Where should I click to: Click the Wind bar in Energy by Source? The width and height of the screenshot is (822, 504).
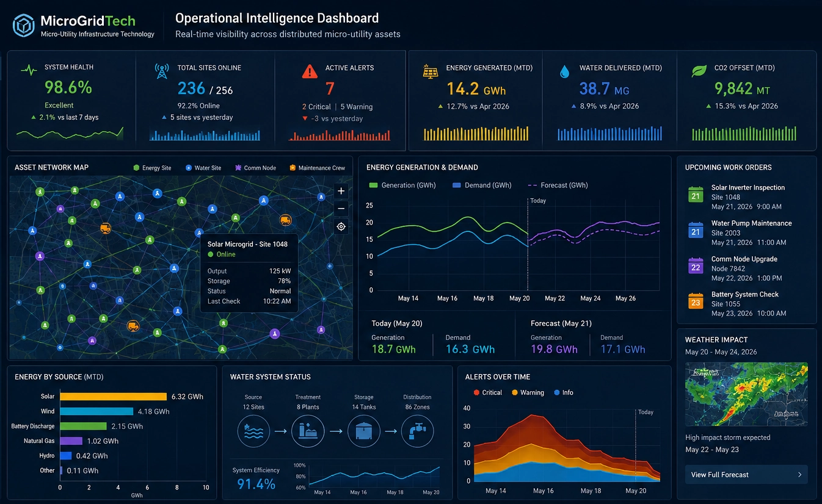[96, 411]
